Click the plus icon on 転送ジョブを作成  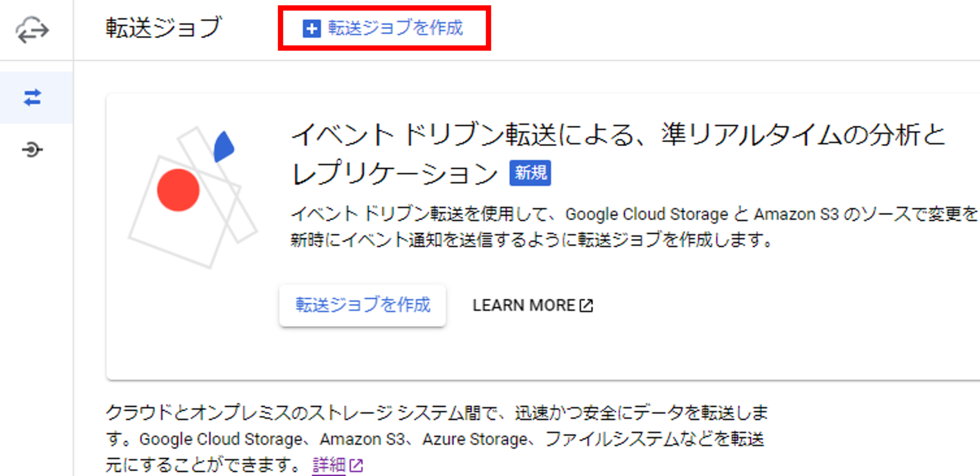(312, 29)
